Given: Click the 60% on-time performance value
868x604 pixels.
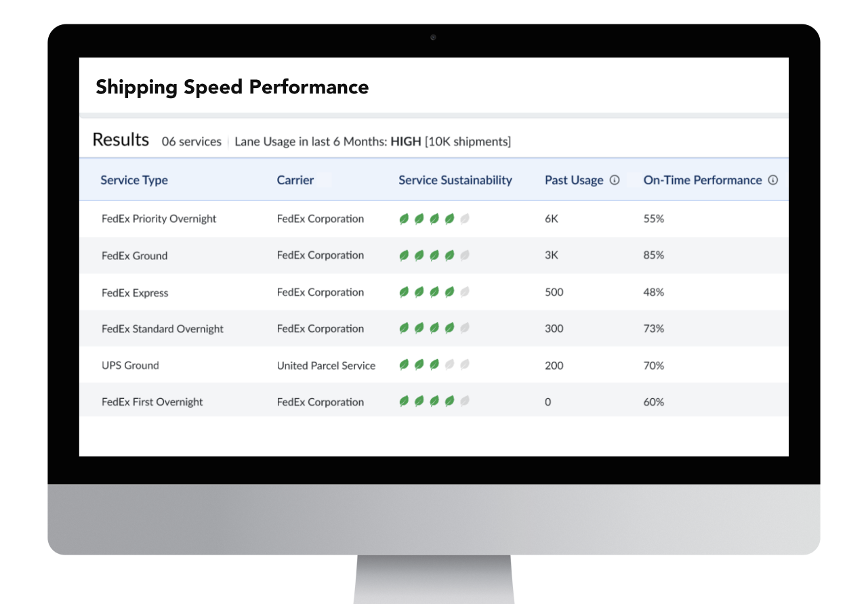Looking at the screenshot, I should [x=654, y=402].
